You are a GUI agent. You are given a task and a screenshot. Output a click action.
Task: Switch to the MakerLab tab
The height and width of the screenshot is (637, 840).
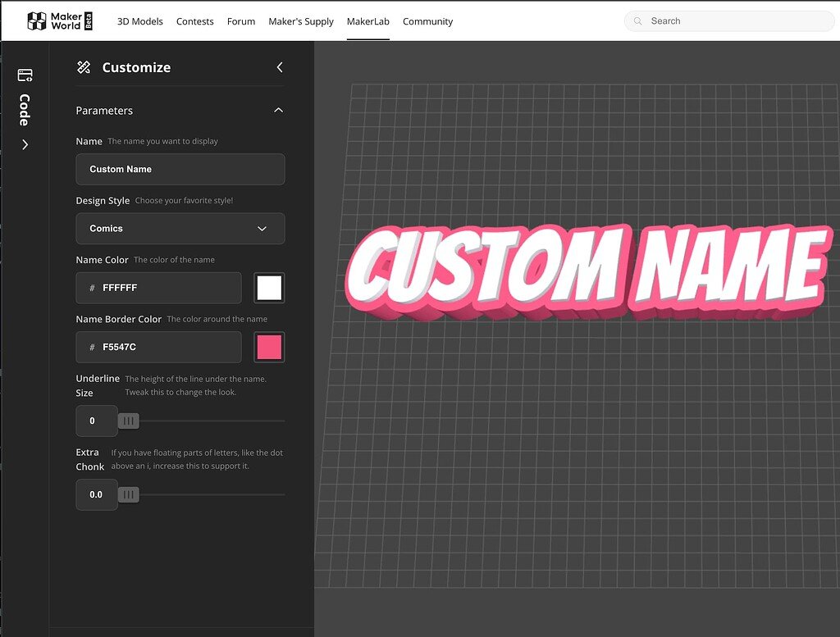(x=367, y=21)
